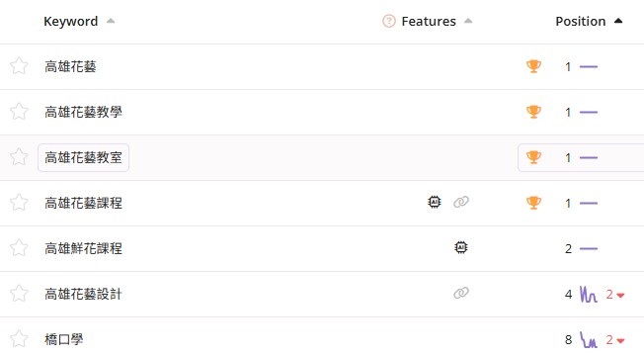Click the Features column header label

(429, 21)
